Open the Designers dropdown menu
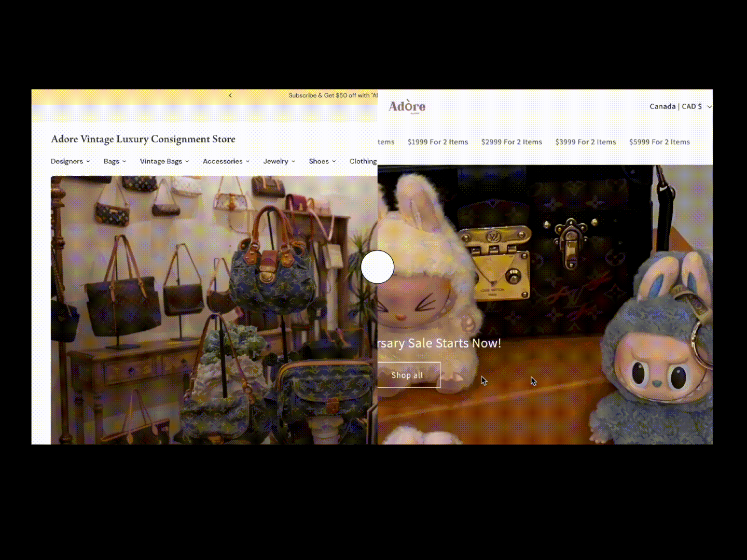The image size is (747, 560). point(70,161)
